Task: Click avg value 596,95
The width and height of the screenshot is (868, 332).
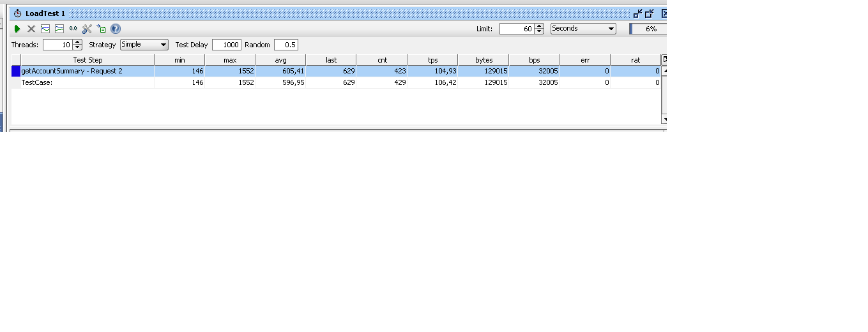Action: point(293,82)
